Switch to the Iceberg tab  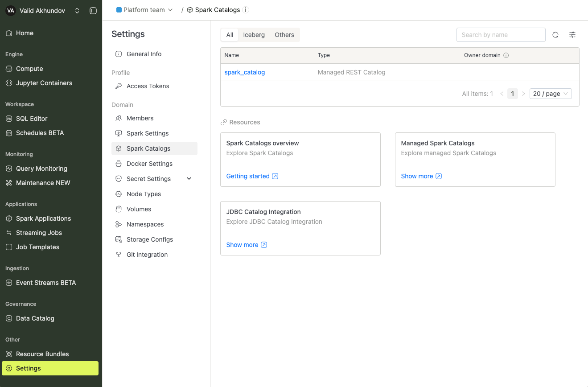254,35
